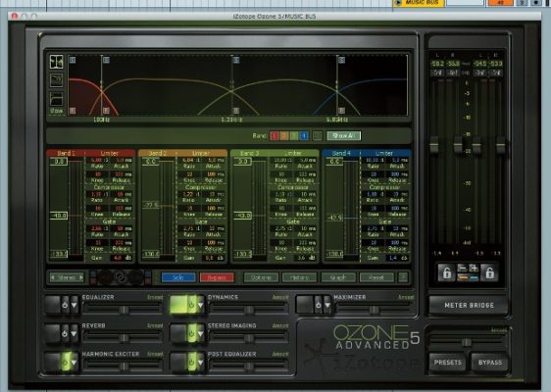Viewport: 551px width, 392px height.
Task: Click the orange bar icon below the minus
Action: click(462, 277)
